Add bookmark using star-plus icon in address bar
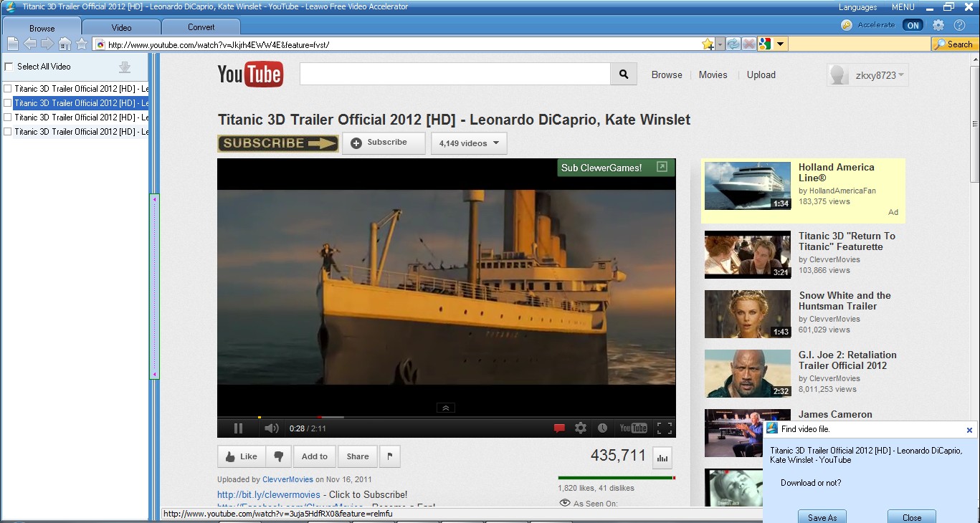Viewport: 980px width, 523px height. [708, 44]
